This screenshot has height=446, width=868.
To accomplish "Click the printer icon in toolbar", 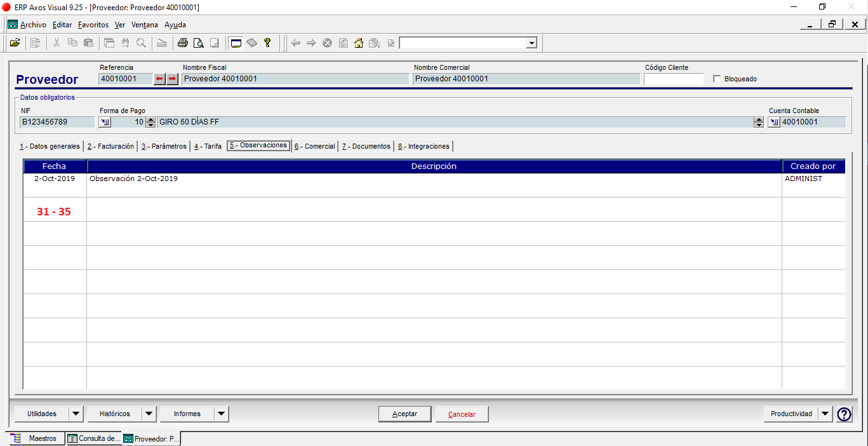I will tap(183, 43).
